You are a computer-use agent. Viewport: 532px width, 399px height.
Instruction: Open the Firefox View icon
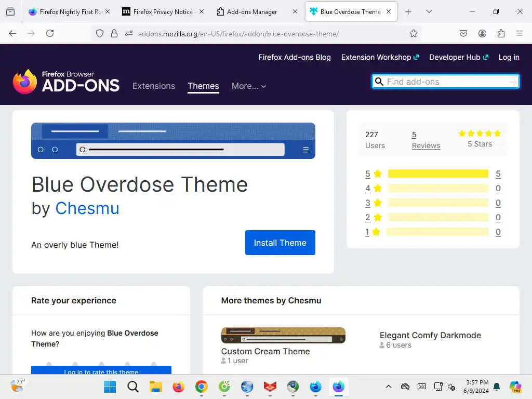(10, 12)
